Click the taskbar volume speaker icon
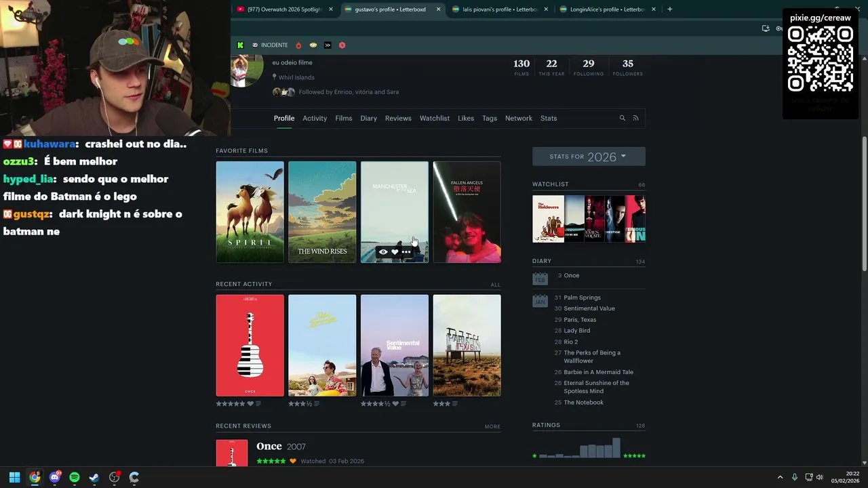The height and width of the screenshot is (488, 868). [820, 477]
